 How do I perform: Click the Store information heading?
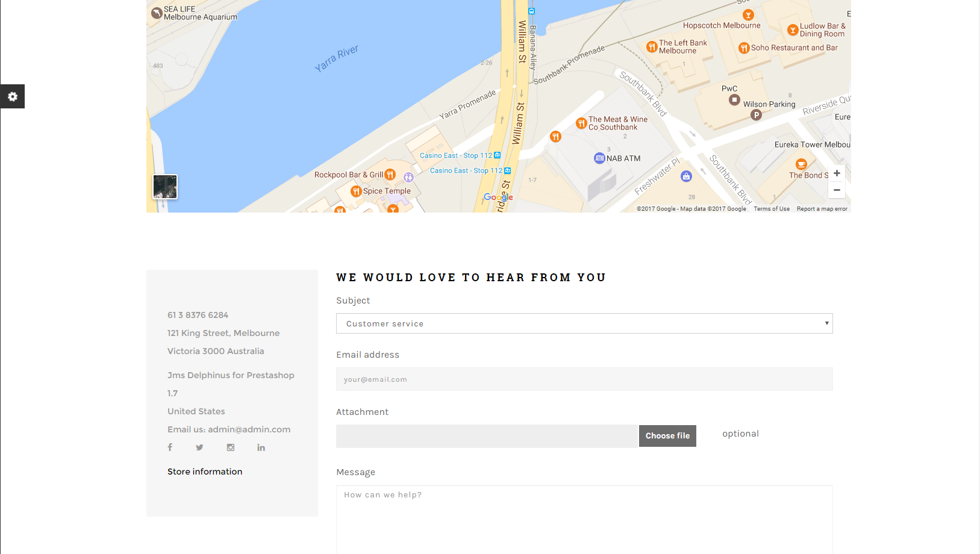[205, 472]
